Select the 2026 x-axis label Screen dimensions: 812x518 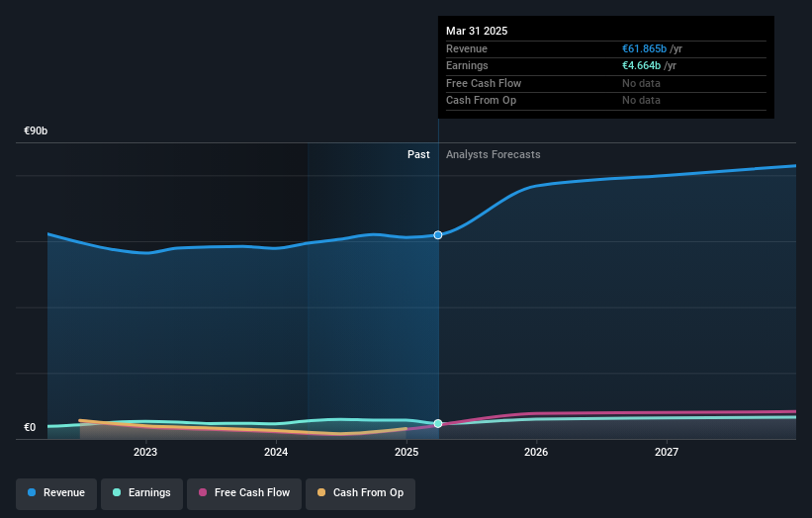pos(536,452)
